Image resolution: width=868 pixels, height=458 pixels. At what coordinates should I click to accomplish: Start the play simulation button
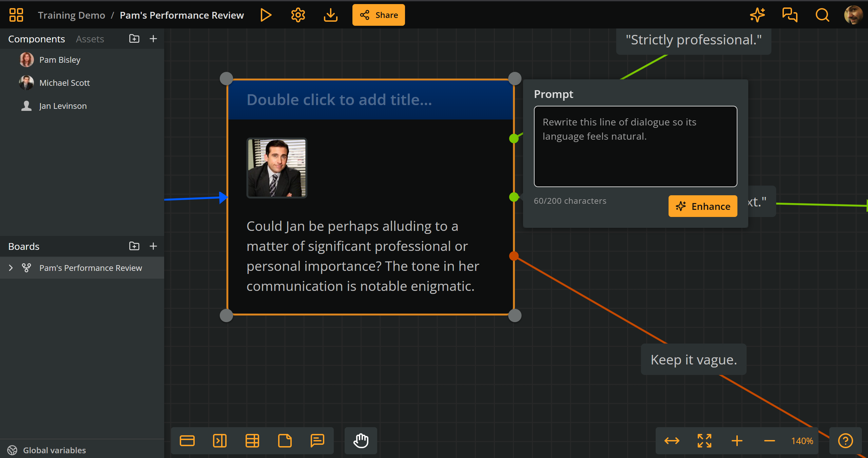[x=266, y=15]
